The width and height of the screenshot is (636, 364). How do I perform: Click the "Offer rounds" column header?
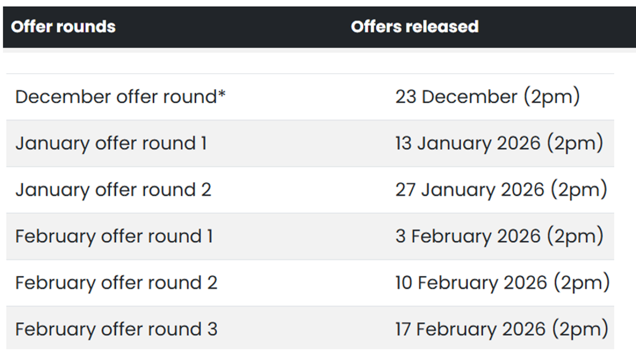(63, 26)
